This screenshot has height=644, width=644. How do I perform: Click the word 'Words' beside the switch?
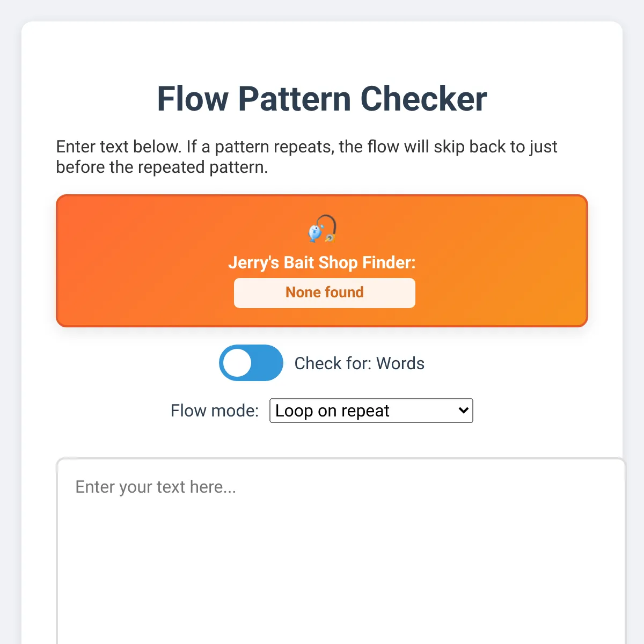pos(400,363)
